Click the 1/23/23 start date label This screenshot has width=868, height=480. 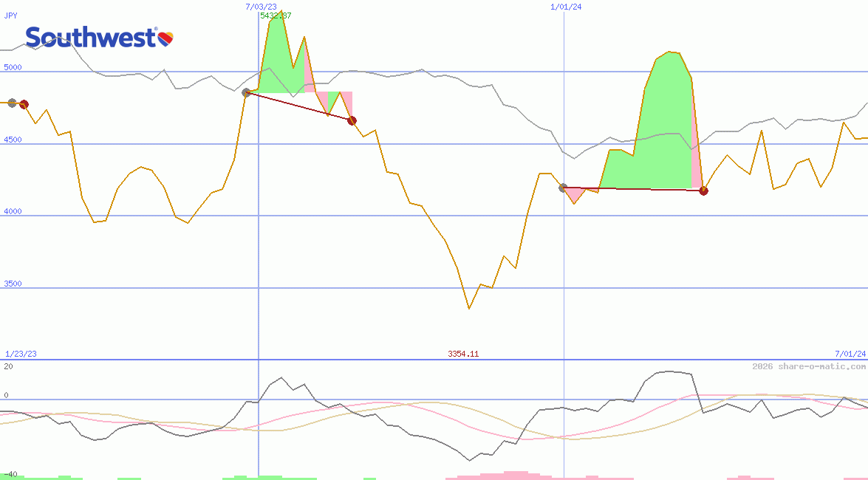click(21, 354)
